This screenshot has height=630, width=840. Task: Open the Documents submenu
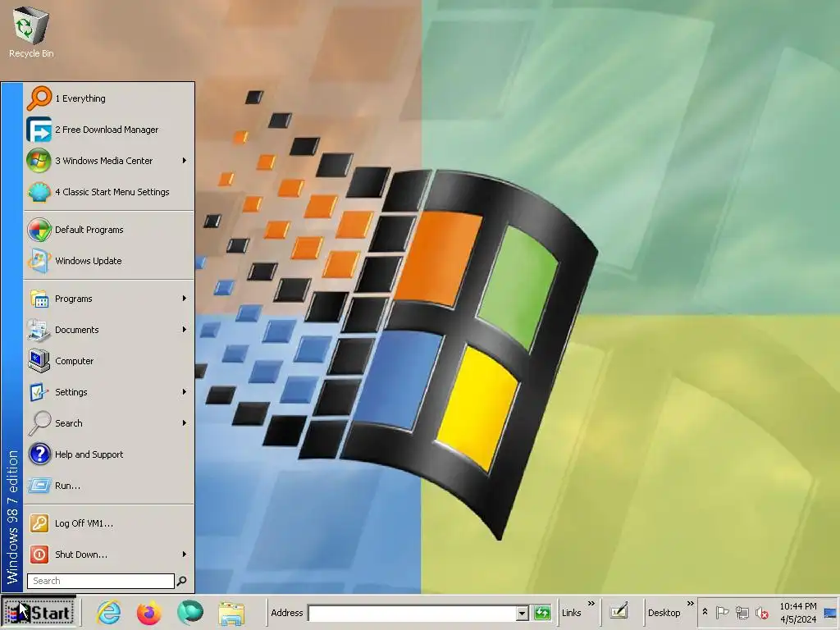tap(109, 330)
